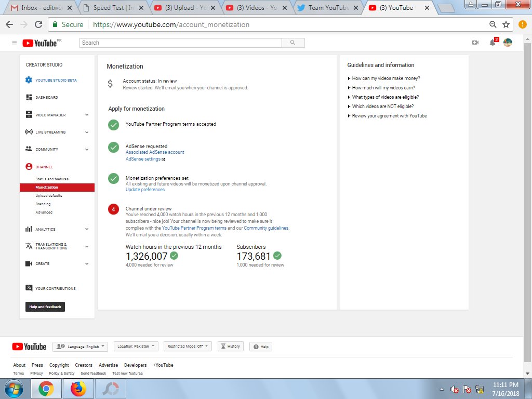Viewport: 532px width, 399px height.
Task: Expand the Live Streaming section
Action: [87, 132]
